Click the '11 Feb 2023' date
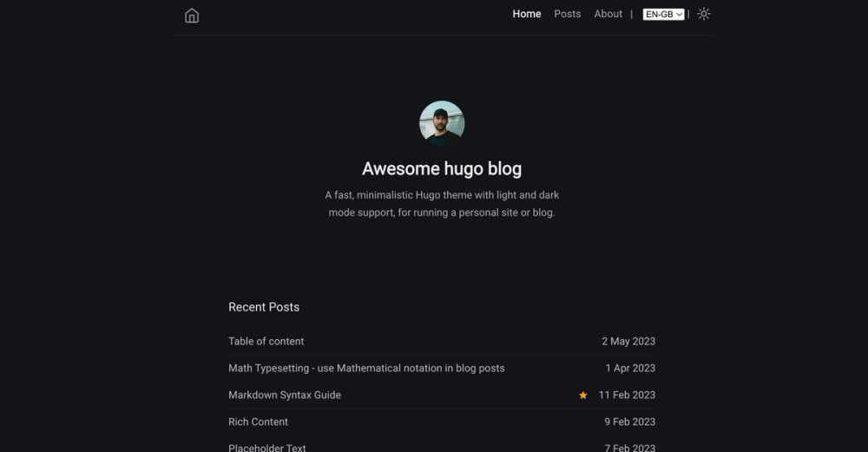This screenshot has width=868, height=452. 628,395
